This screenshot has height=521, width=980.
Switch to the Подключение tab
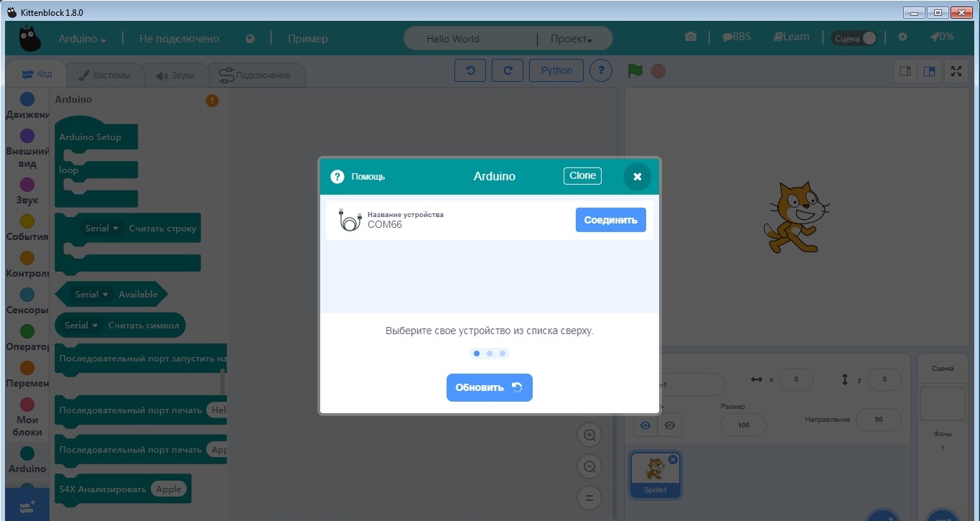point(256,75)
